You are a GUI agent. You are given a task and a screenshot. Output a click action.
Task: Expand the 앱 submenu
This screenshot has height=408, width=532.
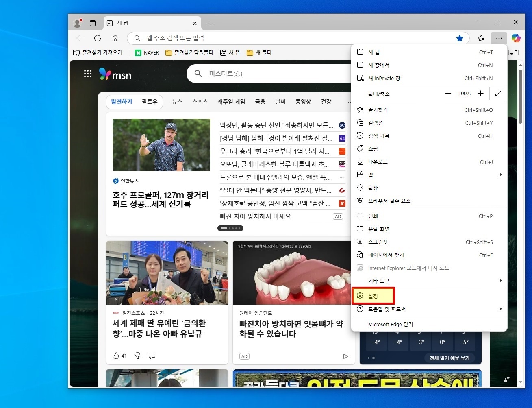(x=429, y=175)
